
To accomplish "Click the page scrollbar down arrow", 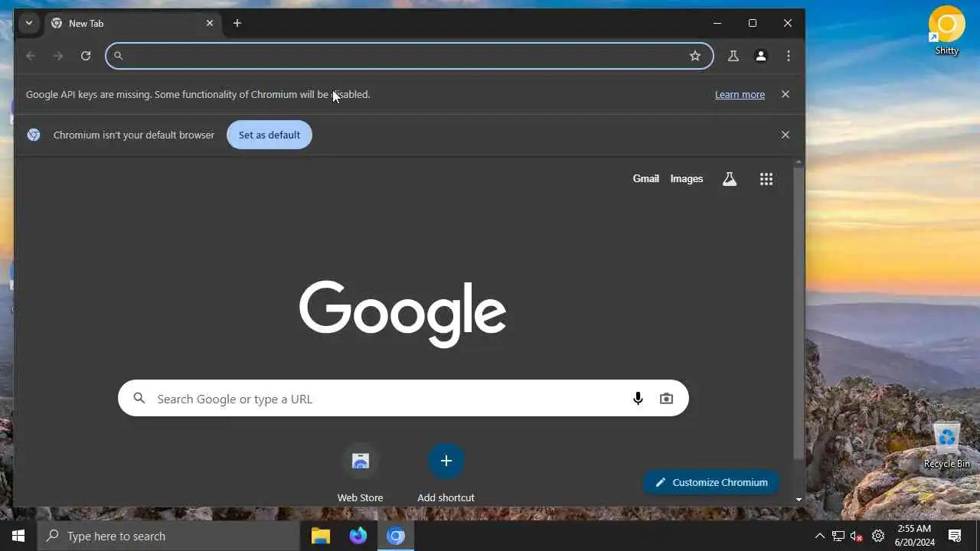I will click(x=799, y=499).
